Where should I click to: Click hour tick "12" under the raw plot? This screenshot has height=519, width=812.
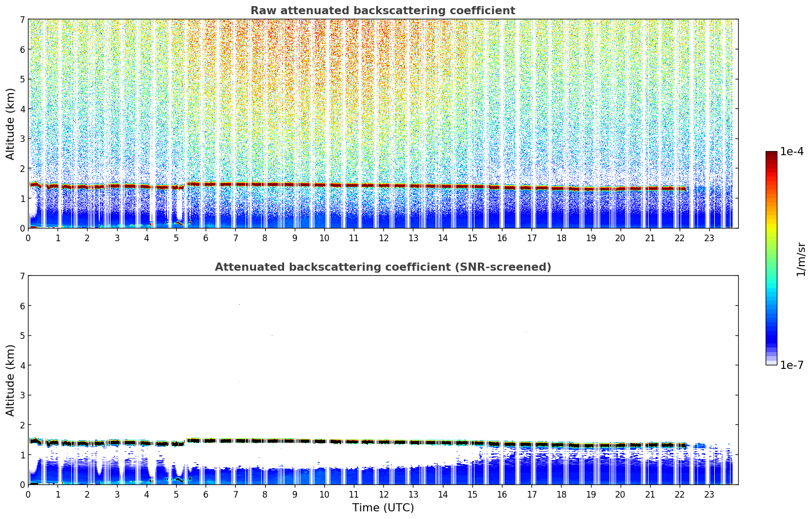(x=384, y=238)
